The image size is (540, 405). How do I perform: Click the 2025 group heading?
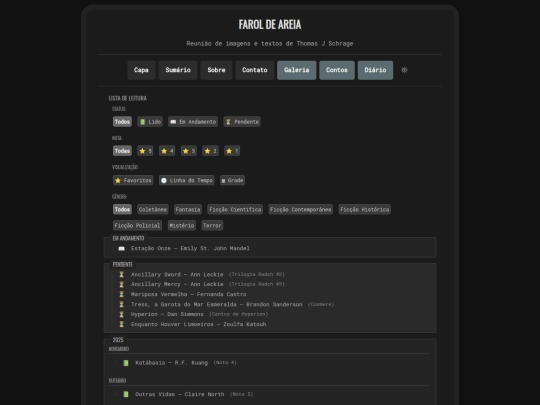pos(118,340)
